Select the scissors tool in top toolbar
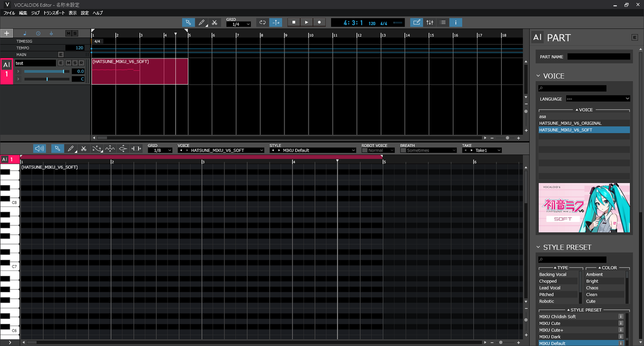Viewport: 644px width, 346px height. (x=214, y=23)
